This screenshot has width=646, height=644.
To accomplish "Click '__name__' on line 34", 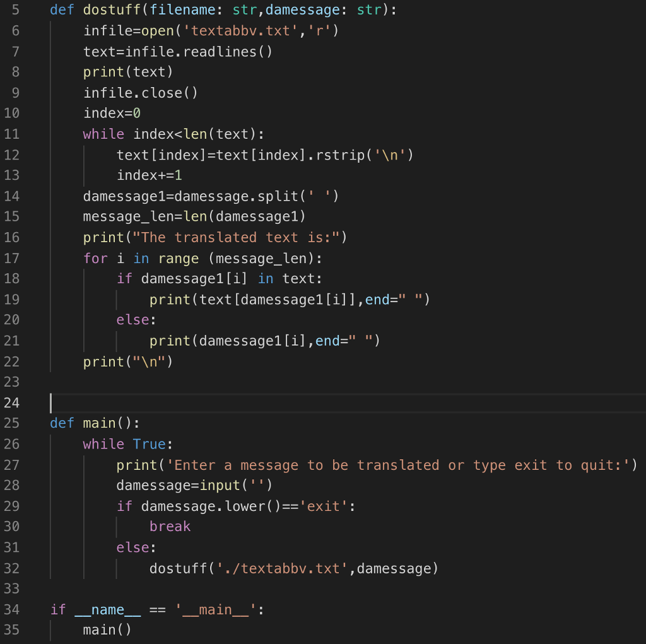I will point(107,610).
